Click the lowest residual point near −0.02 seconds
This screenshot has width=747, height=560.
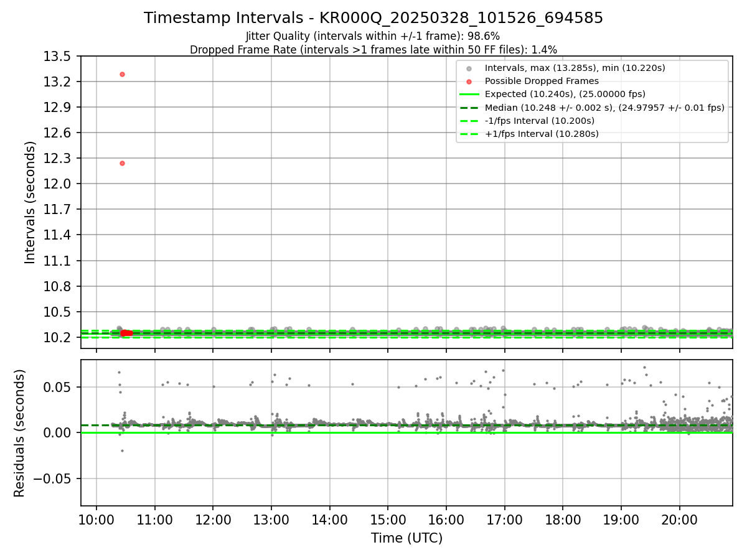[x=122, y=450]
